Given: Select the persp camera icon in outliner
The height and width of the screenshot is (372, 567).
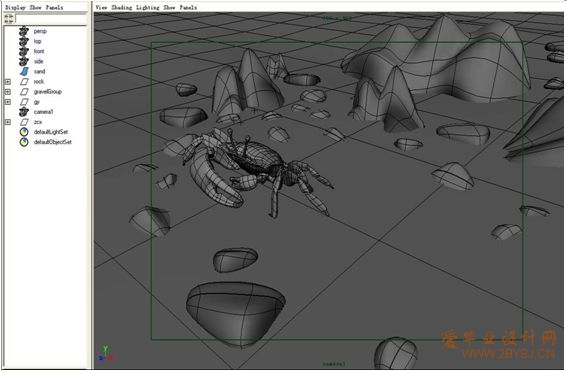Looking at the screenshot, I should [24, 31].
